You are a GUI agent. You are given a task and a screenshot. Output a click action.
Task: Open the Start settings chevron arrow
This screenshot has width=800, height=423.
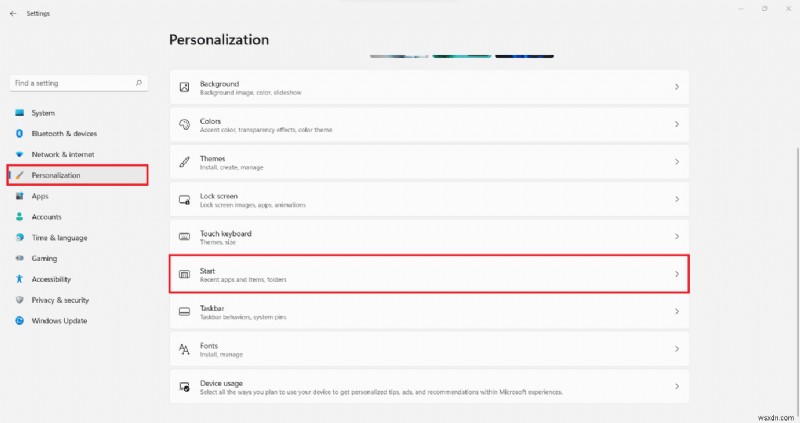pos(676,274)
